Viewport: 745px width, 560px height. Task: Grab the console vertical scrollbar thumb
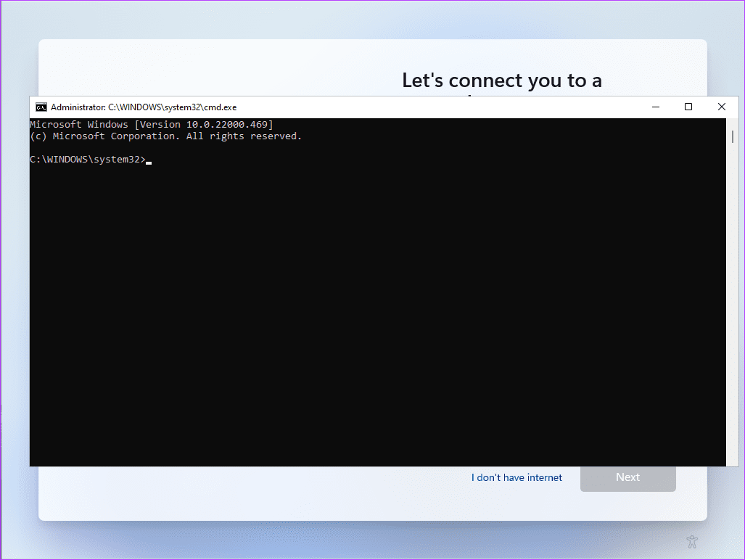click(733, 136)
